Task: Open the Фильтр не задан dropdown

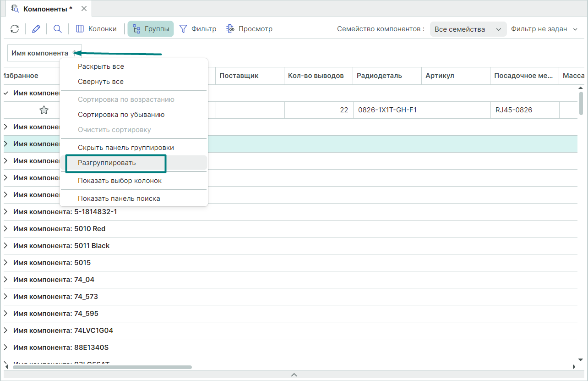Action: 544,29
